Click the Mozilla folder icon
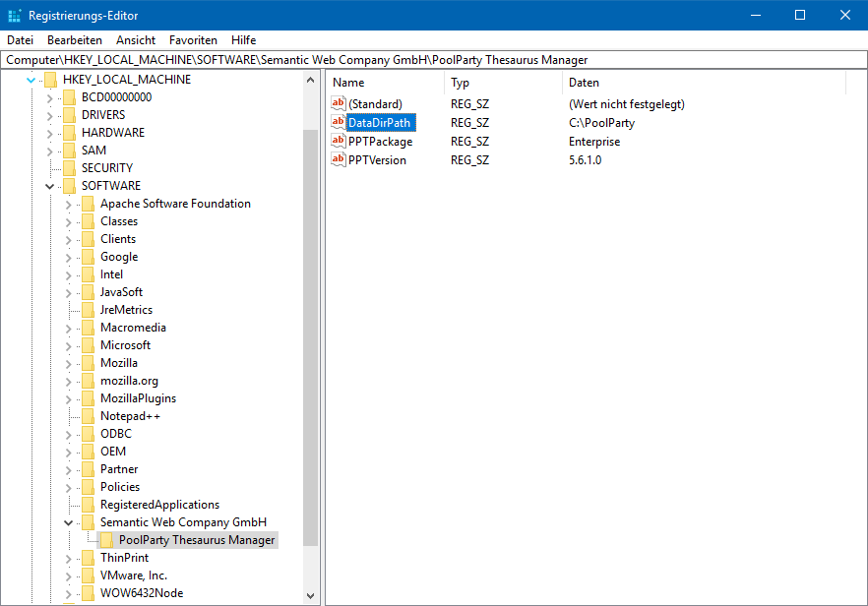868x606 pixels. coord(88,363)
